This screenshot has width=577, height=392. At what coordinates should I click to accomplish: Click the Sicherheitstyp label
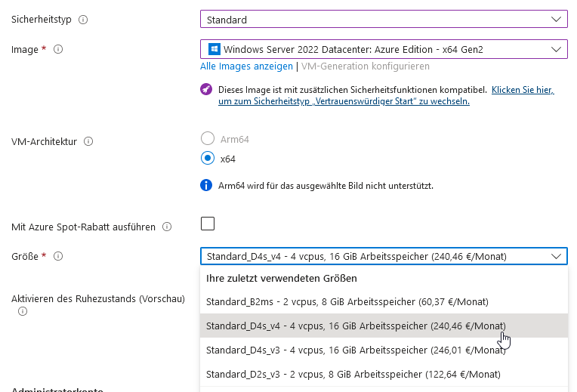42,20
